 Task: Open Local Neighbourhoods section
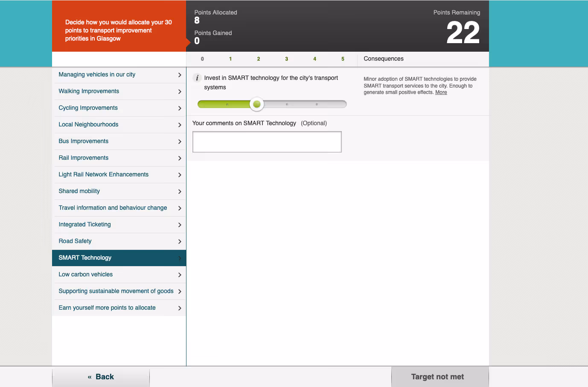119,125
